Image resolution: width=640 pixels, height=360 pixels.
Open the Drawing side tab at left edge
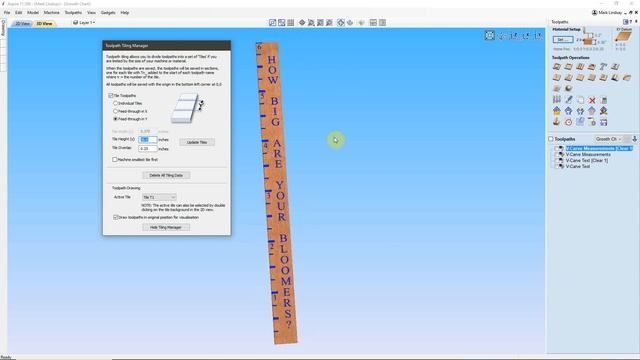(x=3, y=27)
